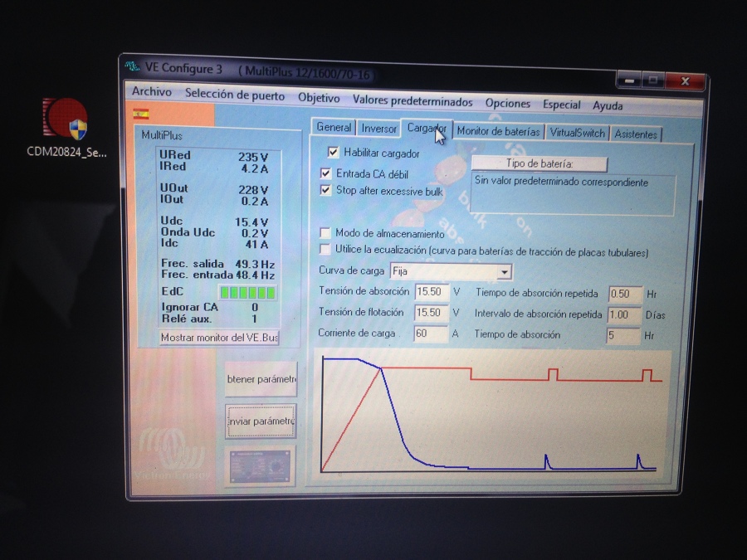The image size is (747, 560).
Task: Click the Enviar parámetros button
Action: tap(261, 421)
